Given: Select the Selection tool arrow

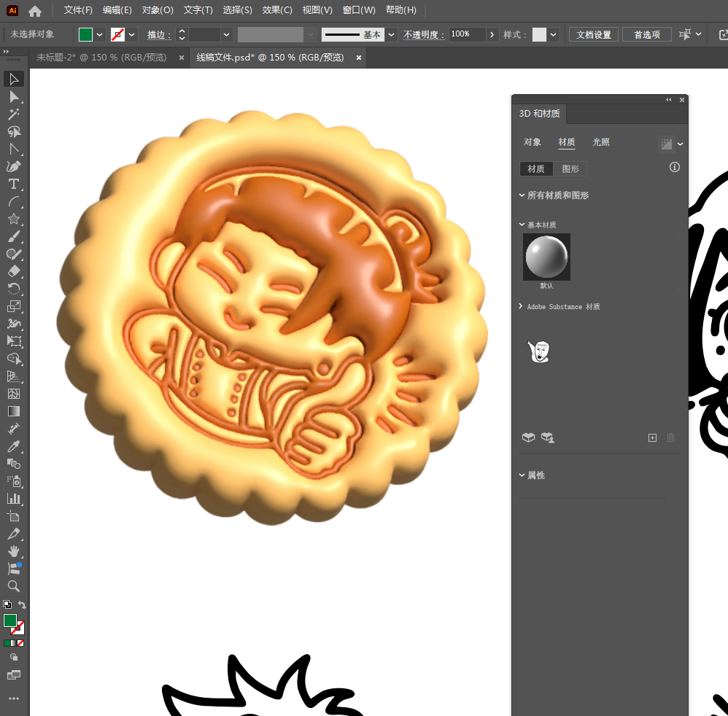Looking at the screenshot, I should pos(14,79).
